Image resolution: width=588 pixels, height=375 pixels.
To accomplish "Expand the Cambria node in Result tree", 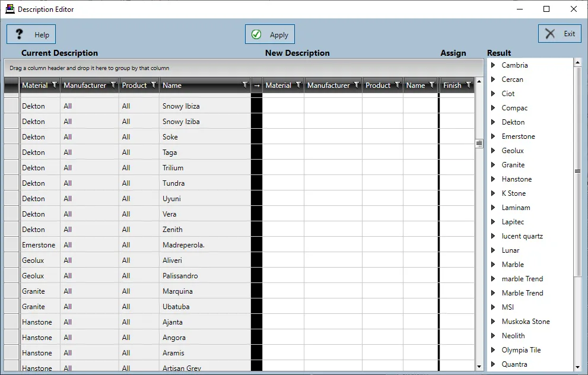I will [x=493, y=65].
